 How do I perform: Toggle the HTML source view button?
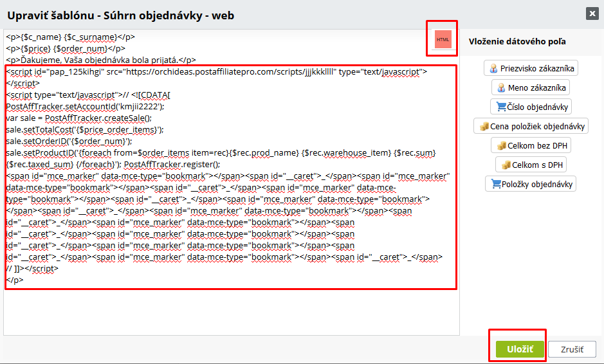[443, 39]
